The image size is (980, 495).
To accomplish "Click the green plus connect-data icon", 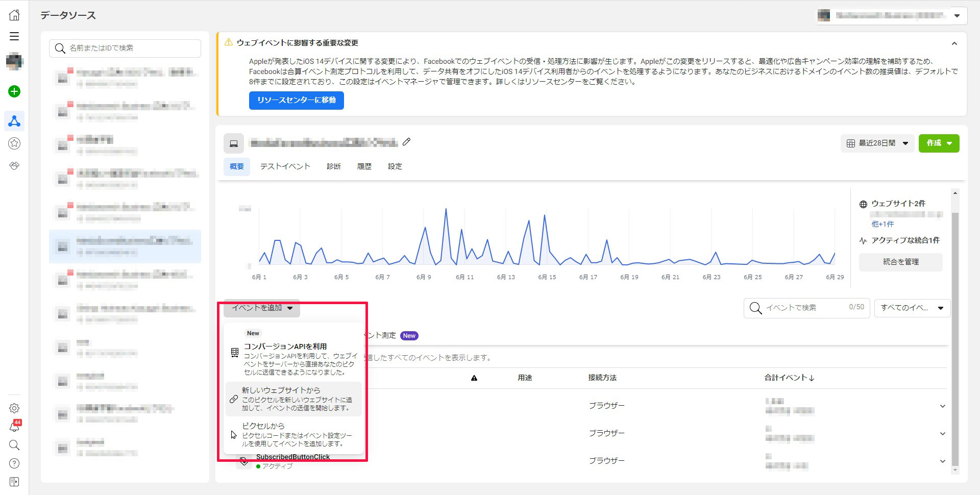I will pyautogui.click(x=14, y=91).
